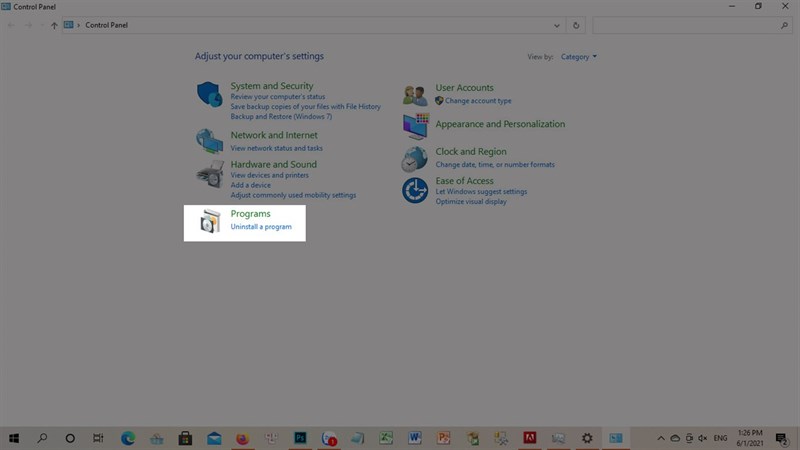
Task: Click the Back arrow in navigation bar
Action: click(11, 25)
